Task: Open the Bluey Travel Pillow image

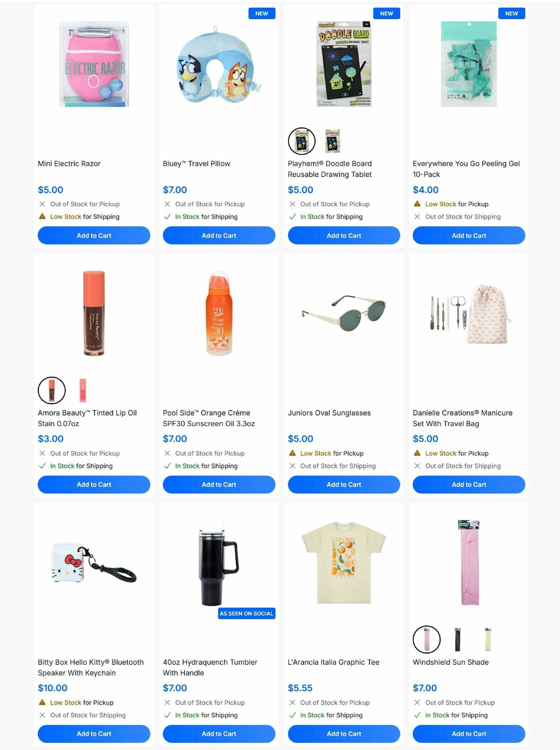Action: [219, 64]
